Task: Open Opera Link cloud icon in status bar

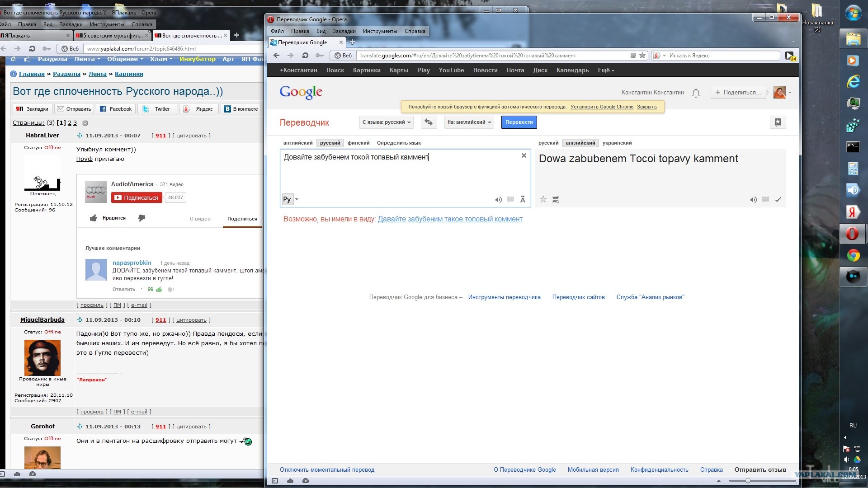Action: (290, 481)
